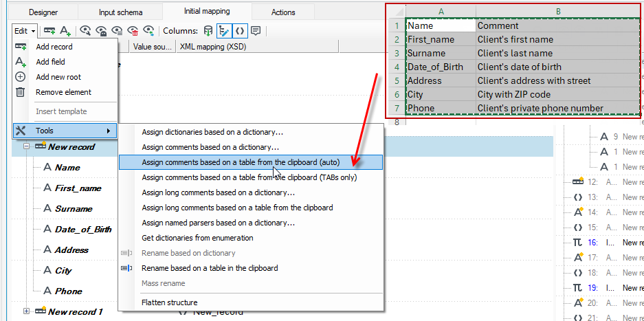Toggle the comments speech-bubble column button
Viewport: 644px width, 321px height.
pyautogui.click(x=256, y=30)
